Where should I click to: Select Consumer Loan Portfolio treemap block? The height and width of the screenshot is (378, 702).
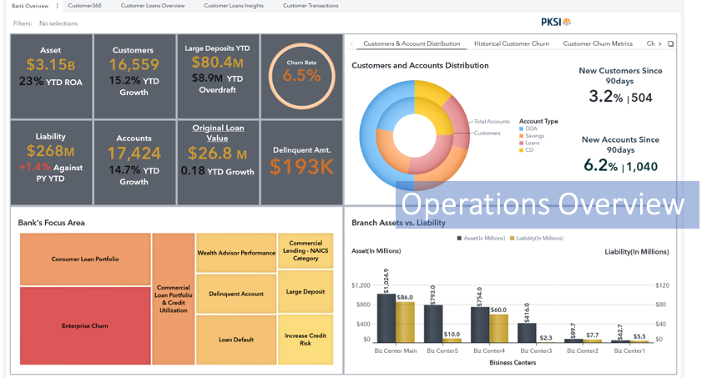coord(85,259)
